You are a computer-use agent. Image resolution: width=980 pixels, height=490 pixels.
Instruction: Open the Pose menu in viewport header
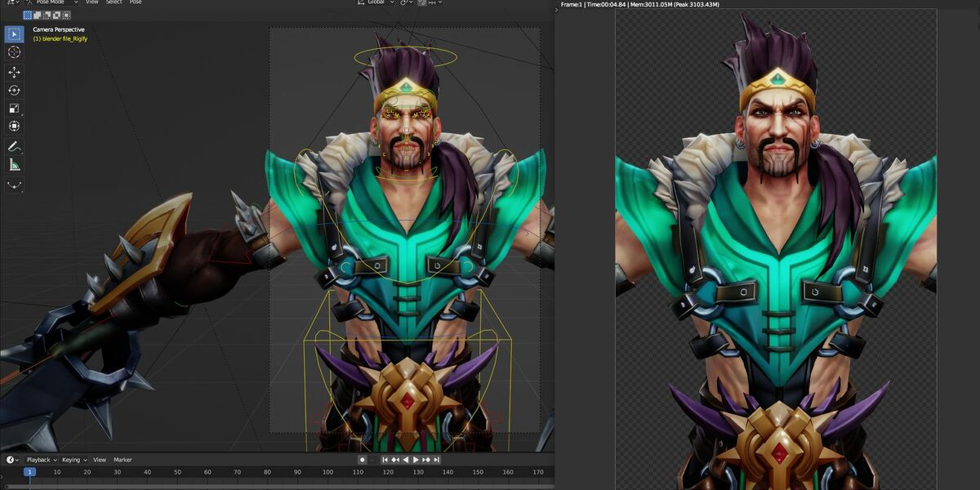[135, 2]
